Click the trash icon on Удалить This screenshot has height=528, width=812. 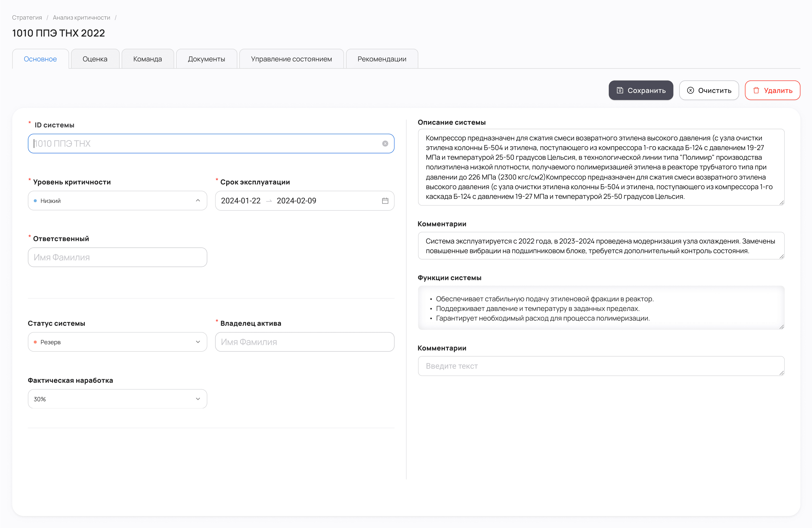tap(756, 90)
